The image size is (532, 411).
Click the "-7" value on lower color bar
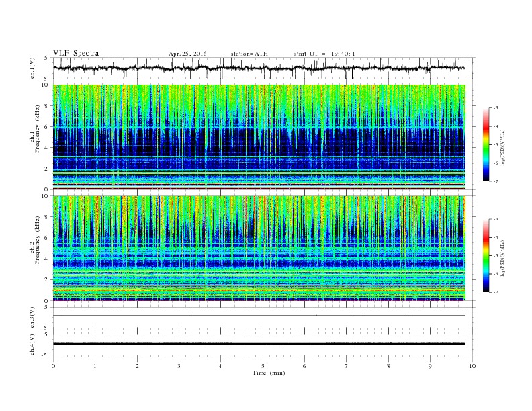tap(495, 292)
